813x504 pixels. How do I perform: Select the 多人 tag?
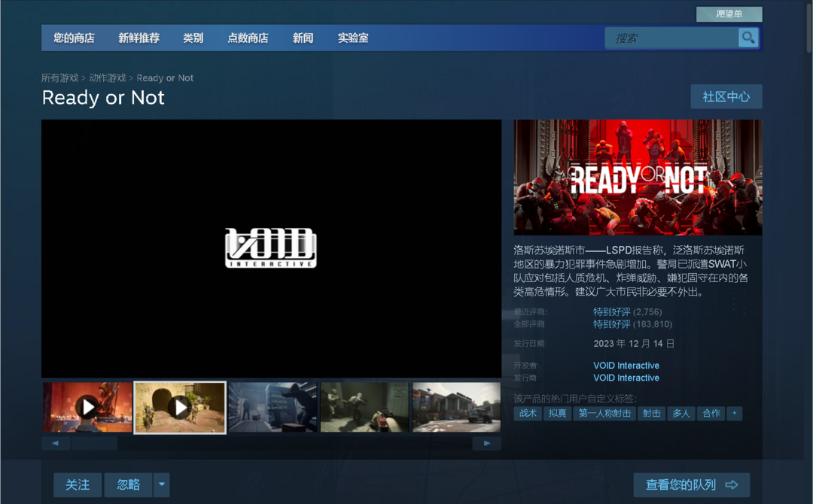click(x=681, y=413)
